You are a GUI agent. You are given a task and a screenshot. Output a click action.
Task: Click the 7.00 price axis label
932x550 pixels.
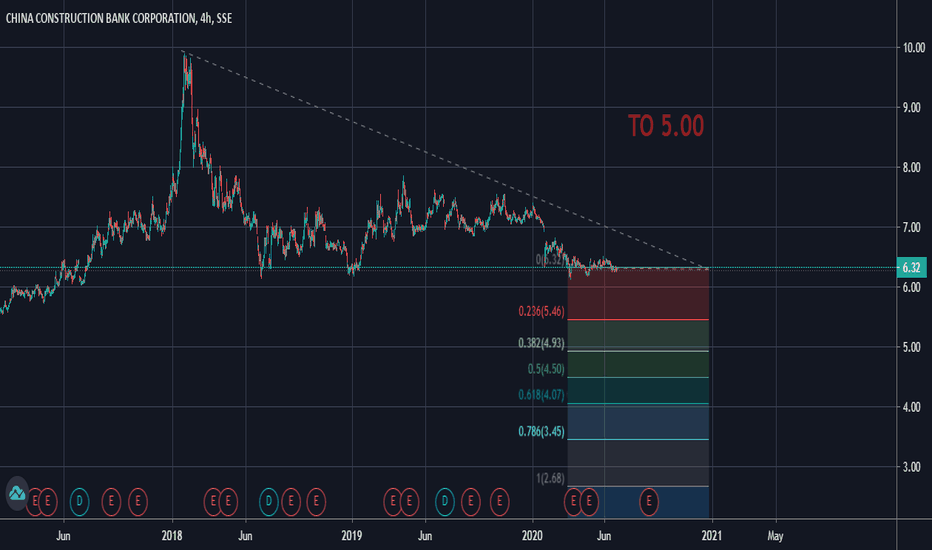[911, 227]
